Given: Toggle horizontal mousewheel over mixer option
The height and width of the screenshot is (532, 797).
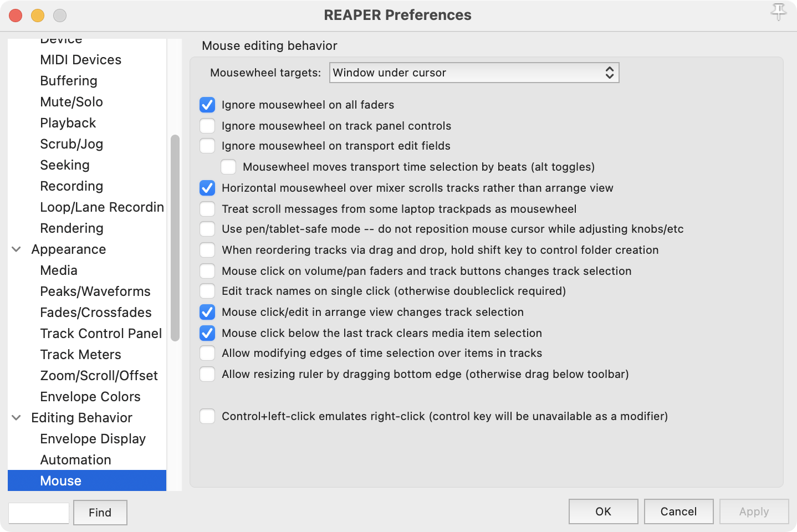Looking at the screenshot, I should pyautogui.click(x=207, y=188).
